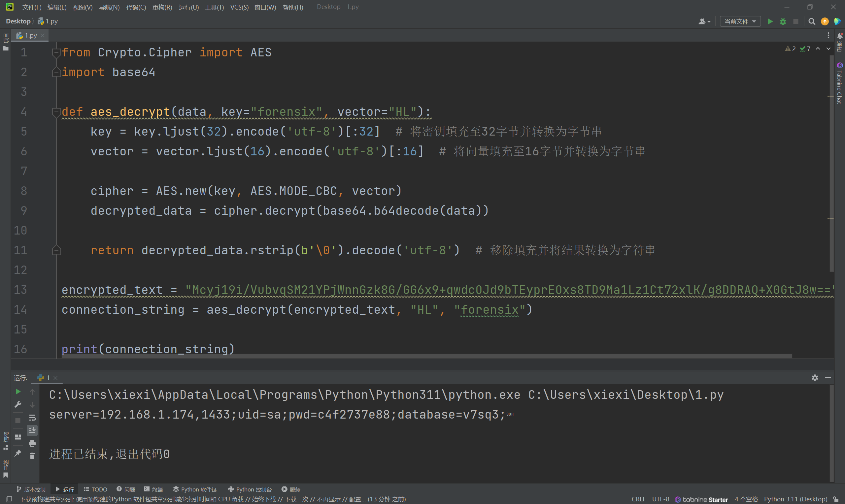Open editor tab options three-dot menu
This screenshot has height=504, width=845.
[828, 35]
